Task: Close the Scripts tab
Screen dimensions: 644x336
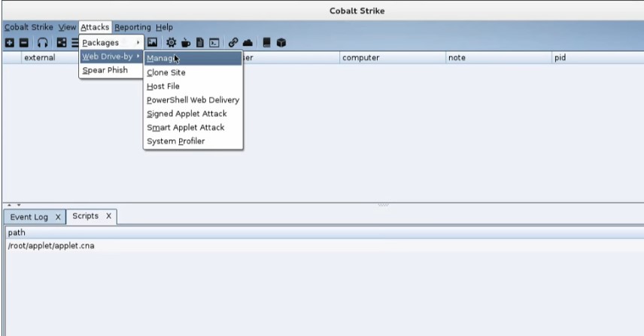Action: point(108,216)
